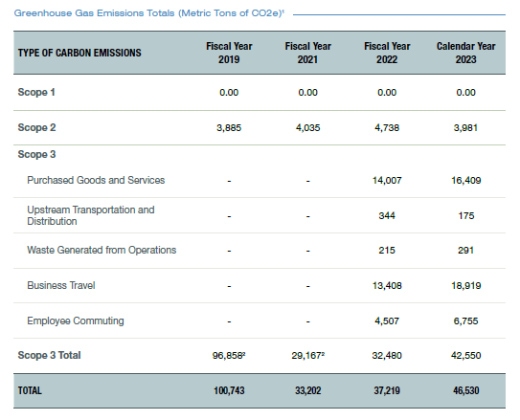Select the Calendar Year 2023 column header

pos(465,53)
